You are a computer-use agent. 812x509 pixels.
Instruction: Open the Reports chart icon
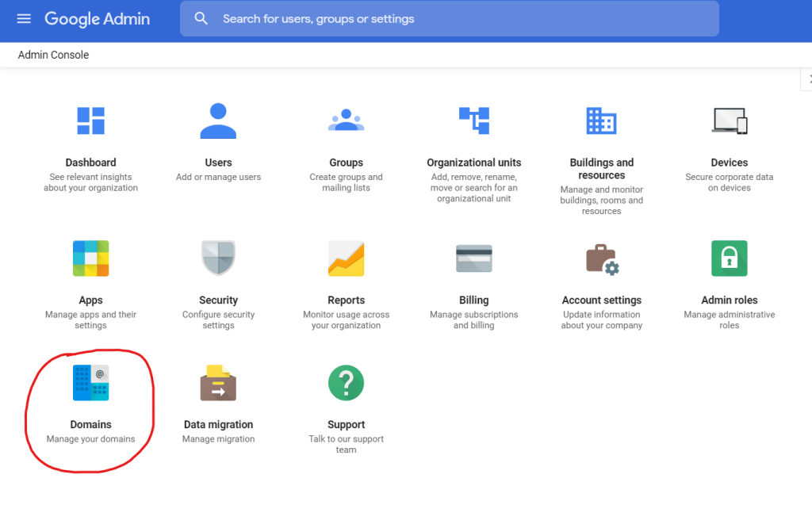(x=346, y=258)
